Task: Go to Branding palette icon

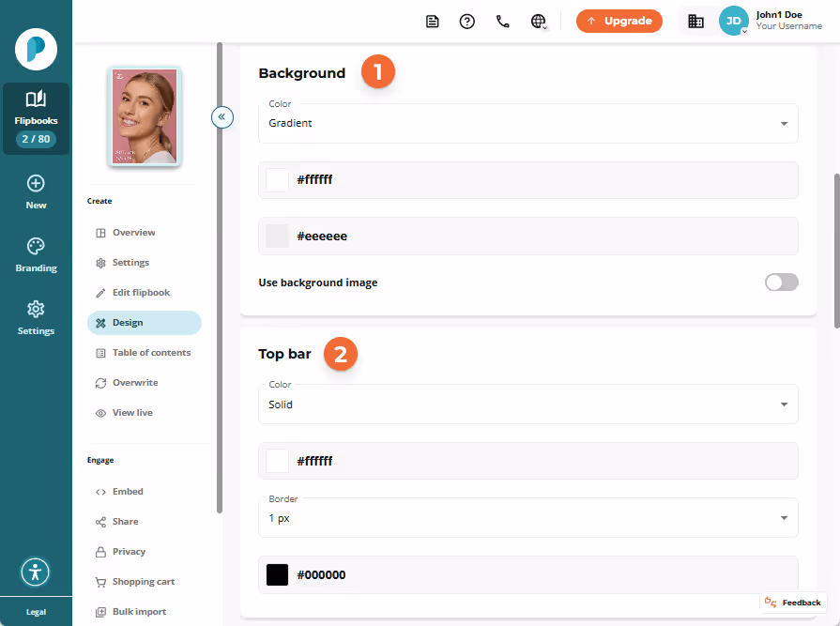Action: [36, 255]
